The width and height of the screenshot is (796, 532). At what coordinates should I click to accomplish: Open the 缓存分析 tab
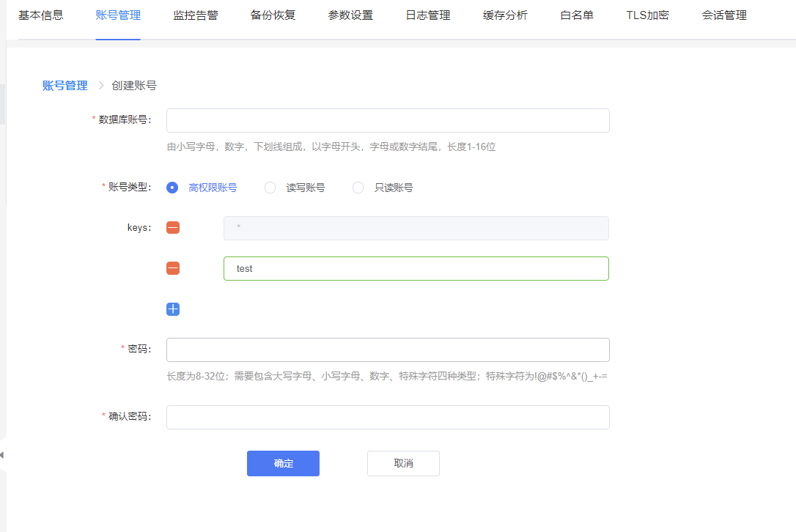[x=505, y=15]
